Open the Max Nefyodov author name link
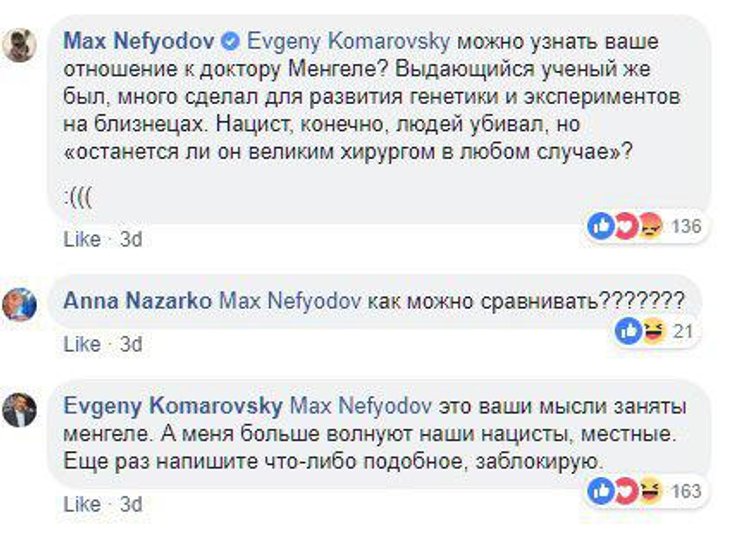The height and width of the screenshot is (533, 740). (x=139, y=42)
